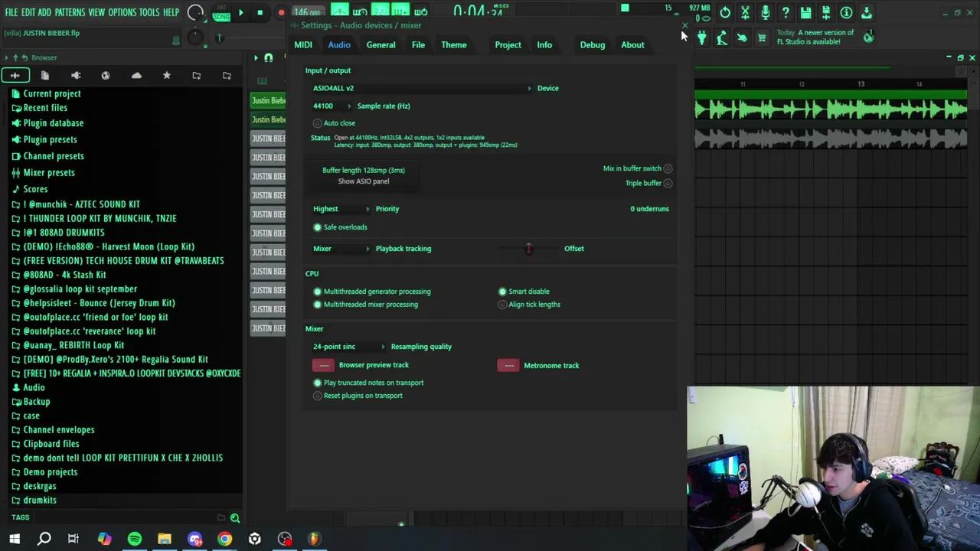The width and height of the screenshot is (980, 551).
Task: Click the Play button in the transport bar
Action: 240,12
